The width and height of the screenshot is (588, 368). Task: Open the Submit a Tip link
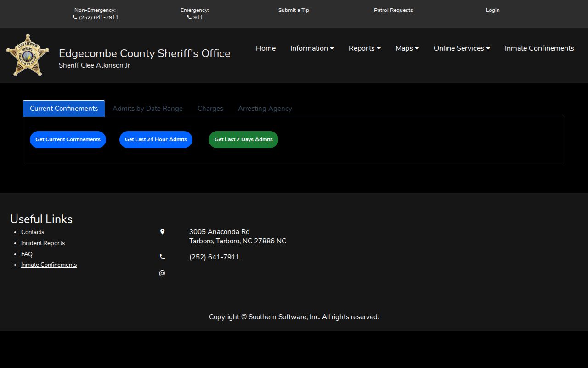click(294, 10)
